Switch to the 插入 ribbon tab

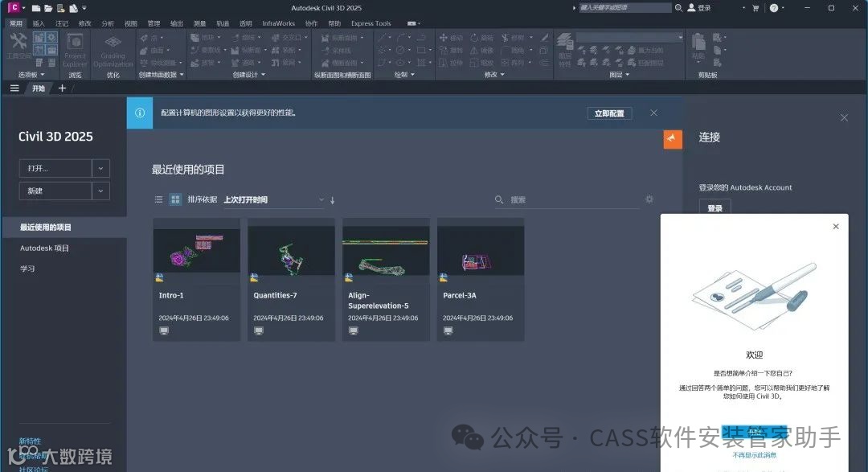point(39,23)
